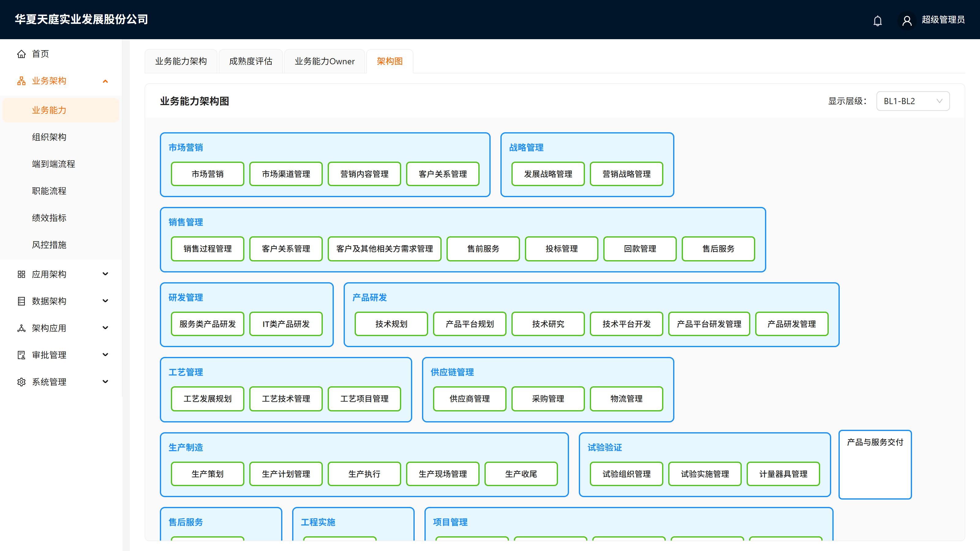This screenshot has height=551, width=980.
Task: Click the 数据架构 table icon
Action: click(21, 301)
